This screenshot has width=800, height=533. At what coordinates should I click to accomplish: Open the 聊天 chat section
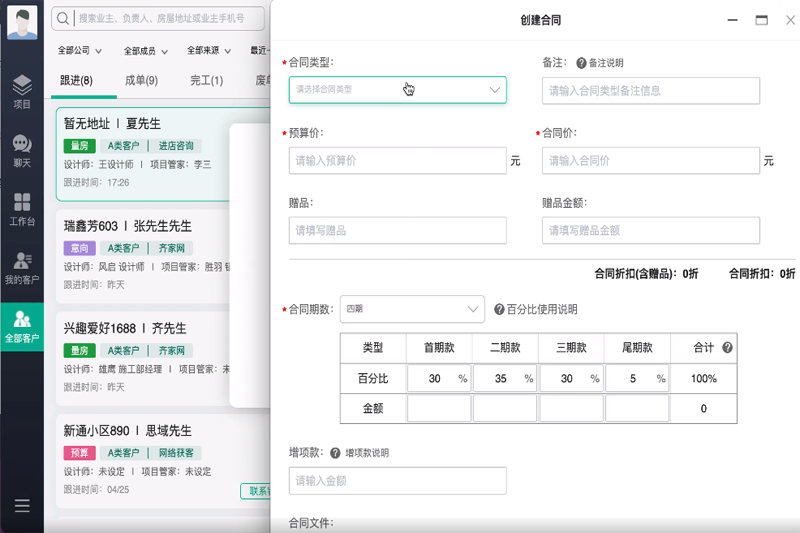pos(22,151)
